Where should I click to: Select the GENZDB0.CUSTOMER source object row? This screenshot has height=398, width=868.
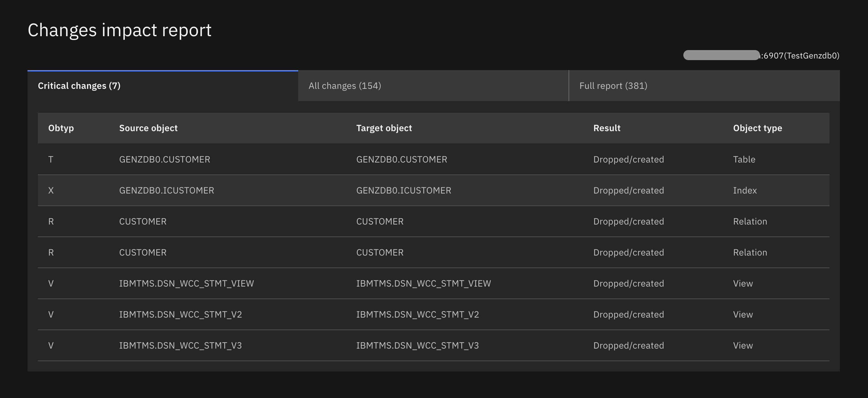[164, 159]
